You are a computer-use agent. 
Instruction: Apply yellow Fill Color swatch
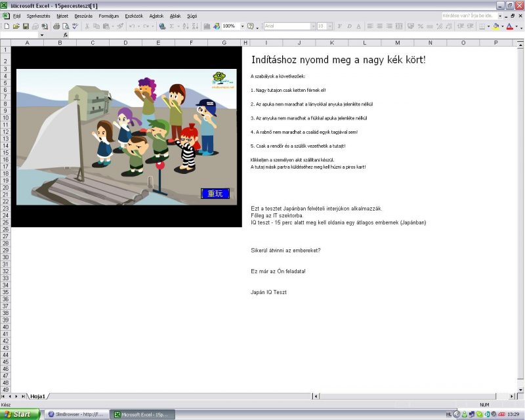tap(496, 26)
